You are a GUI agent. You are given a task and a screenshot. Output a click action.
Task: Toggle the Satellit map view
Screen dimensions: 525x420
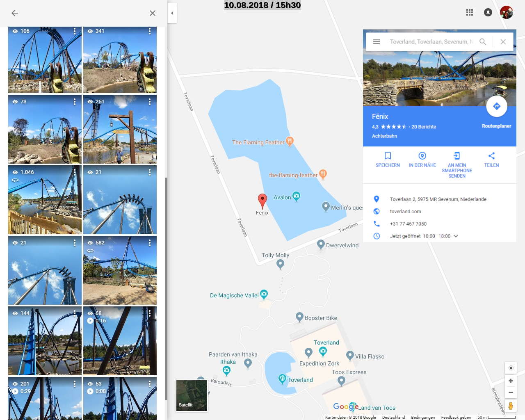(x=192, y=395)
